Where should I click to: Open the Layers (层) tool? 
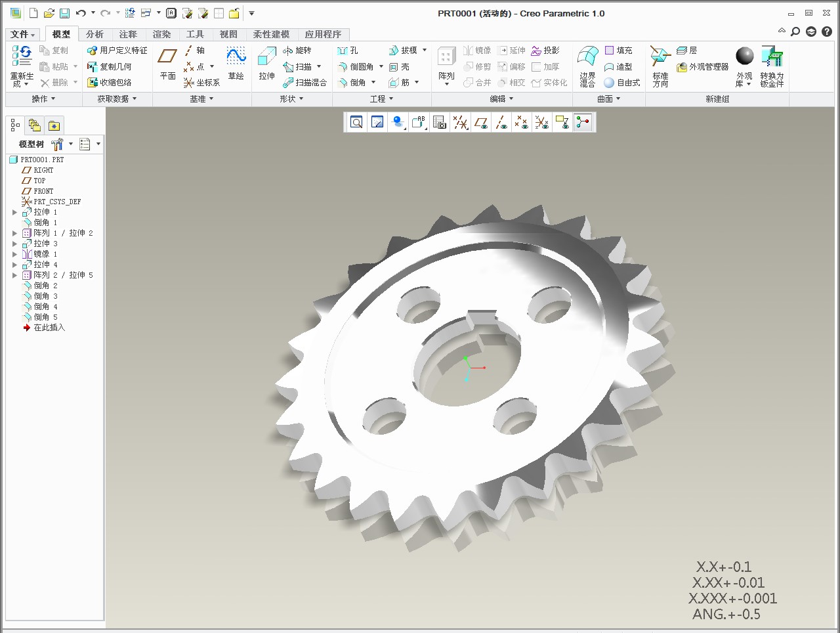pyautogui.click(x=686, y=51)
